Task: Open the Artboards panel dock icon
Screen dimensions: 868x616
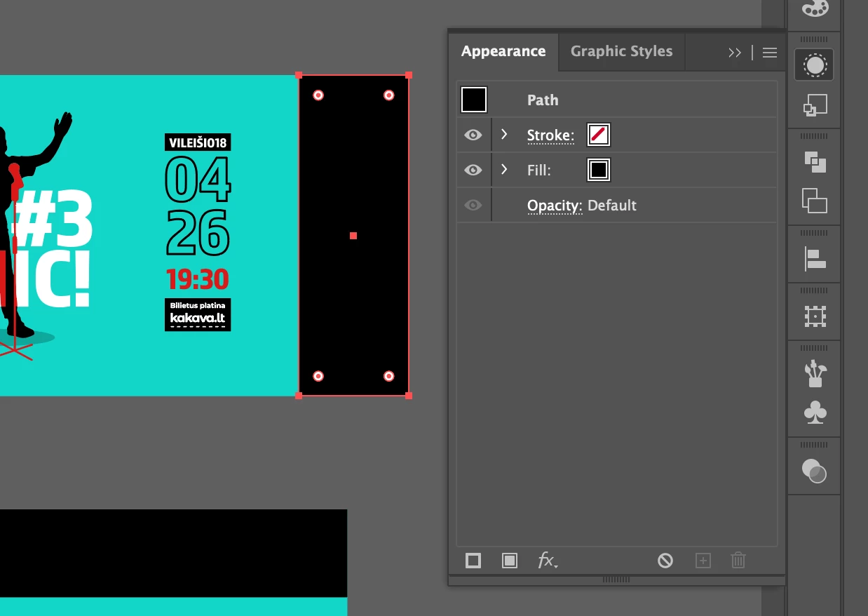Action: 815,201
